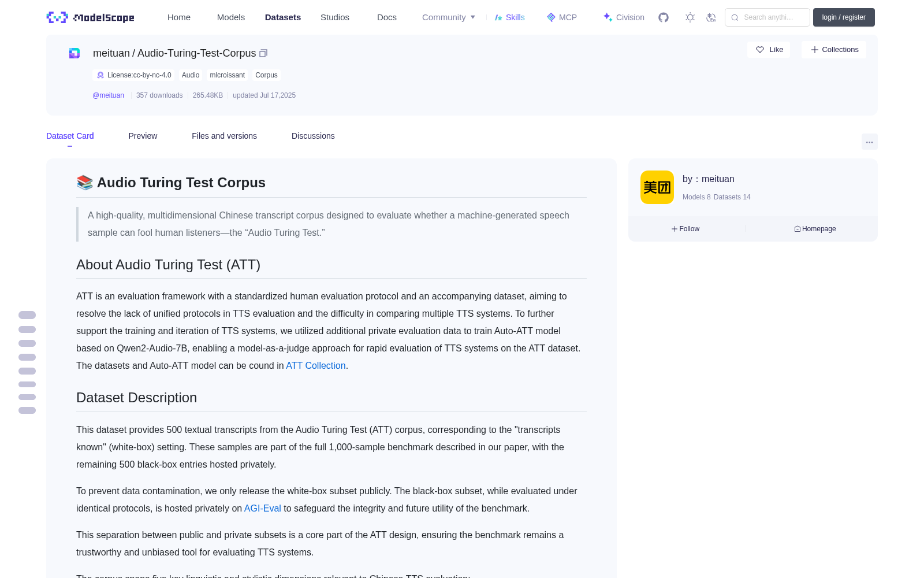Like this dataset
Screen dimensions: 924x578
769,50
